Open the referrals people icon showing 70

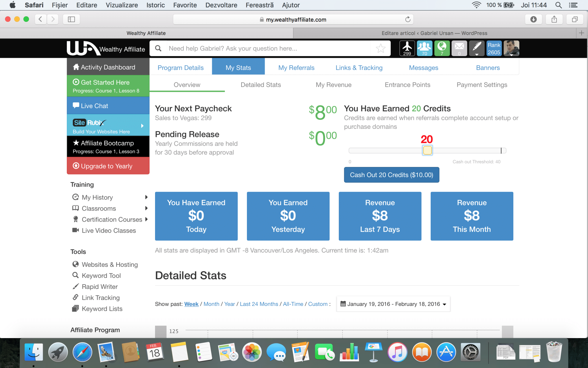[424, 48]
